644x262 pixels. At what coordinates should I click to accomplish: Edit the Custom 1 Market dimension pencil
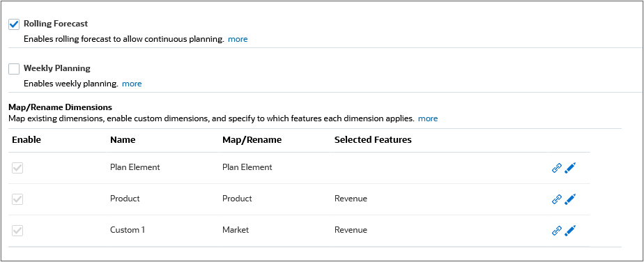pyautogui.click(x=570, y=231)
